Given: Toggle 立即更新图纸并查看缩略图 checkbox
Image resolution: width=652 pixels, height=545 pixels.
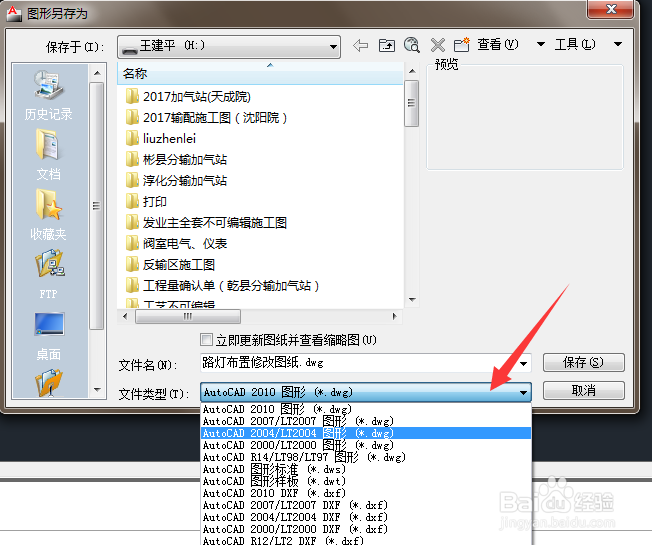Looking at the screenshot, I should (206, 340).
